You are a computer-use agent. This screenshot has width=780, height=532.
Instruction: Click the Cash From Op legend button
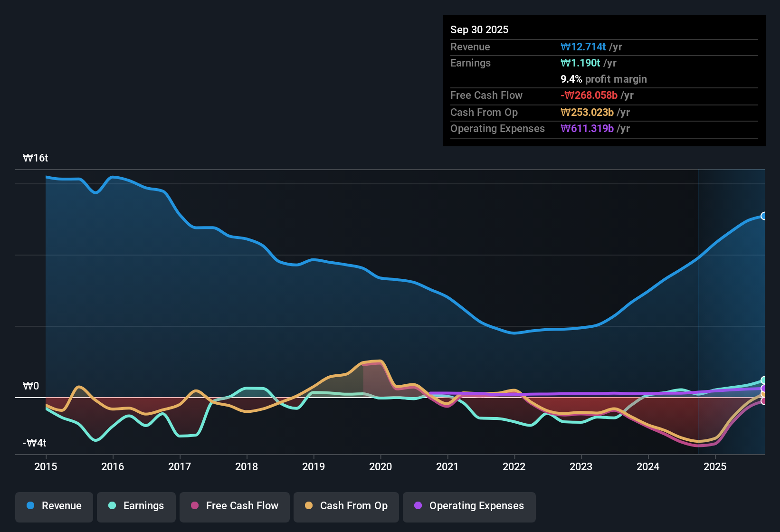346,506
